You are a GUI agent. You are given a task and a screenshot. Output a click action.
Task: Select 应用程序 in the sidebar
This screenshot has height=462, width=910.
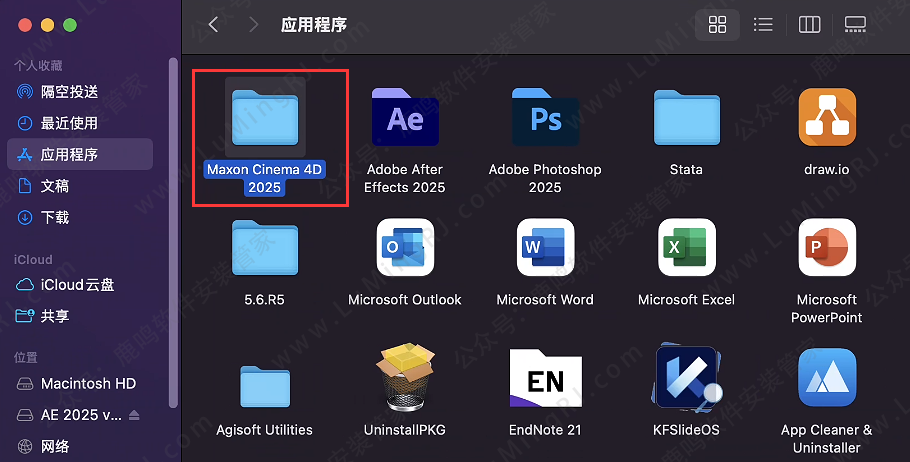pos(80,154)
